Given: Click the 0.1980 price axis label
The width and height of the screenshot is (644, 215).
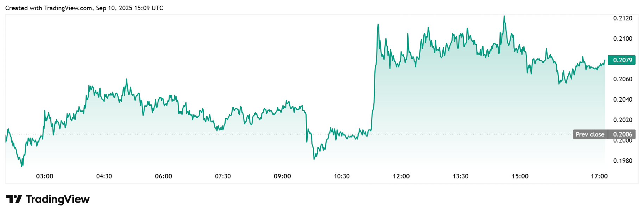Looking at the screenshot, I should tap(623, 161).
